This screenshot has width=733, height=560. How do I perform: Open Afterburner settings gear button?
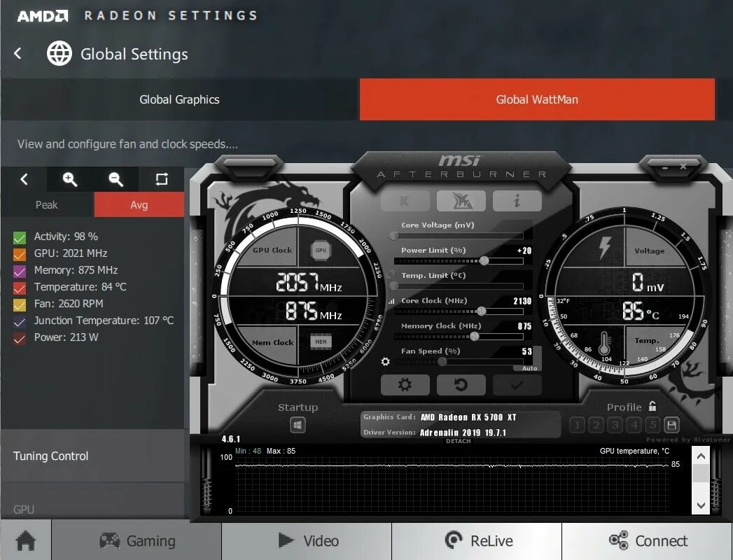point(405,385)
